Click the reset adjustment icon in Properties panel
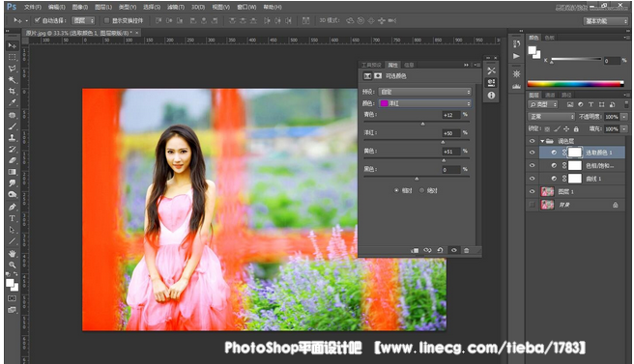634x364 pixels. (440, 250)
